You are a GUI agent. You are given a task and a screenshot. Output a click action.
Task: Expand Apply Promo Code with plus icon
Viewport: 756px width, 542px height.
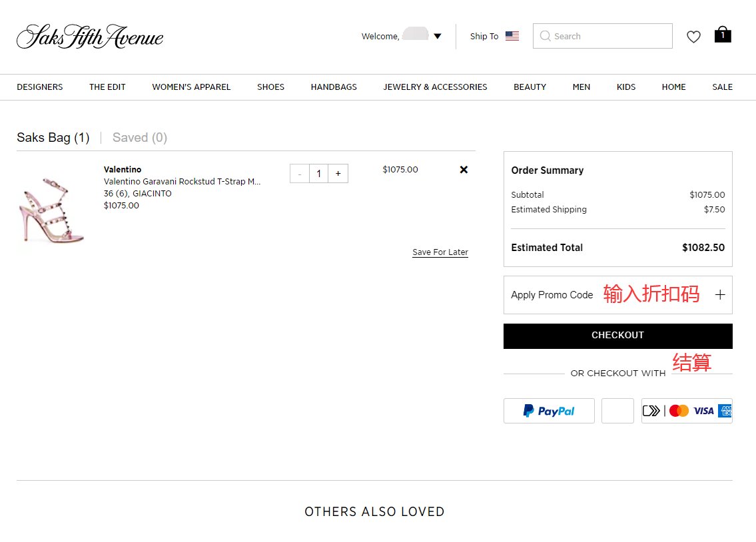tap(720, 295)
